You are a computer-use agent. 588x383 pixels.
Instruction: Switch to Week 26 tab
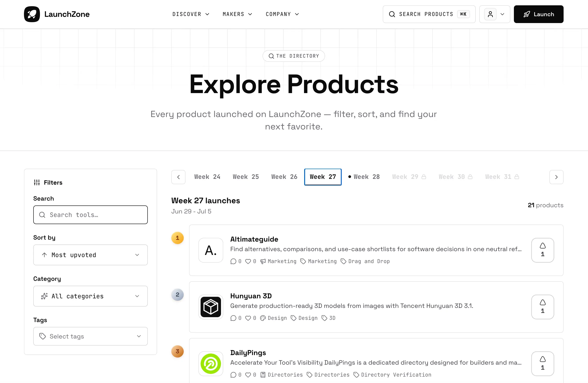pyautogui.click(x=284, y=177)
